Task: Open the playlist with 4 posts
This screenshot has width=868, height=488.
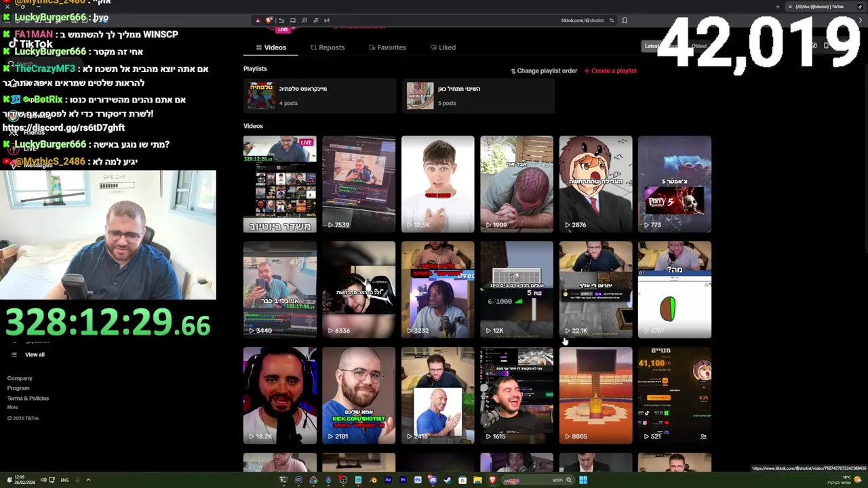Action: (319, 96)
